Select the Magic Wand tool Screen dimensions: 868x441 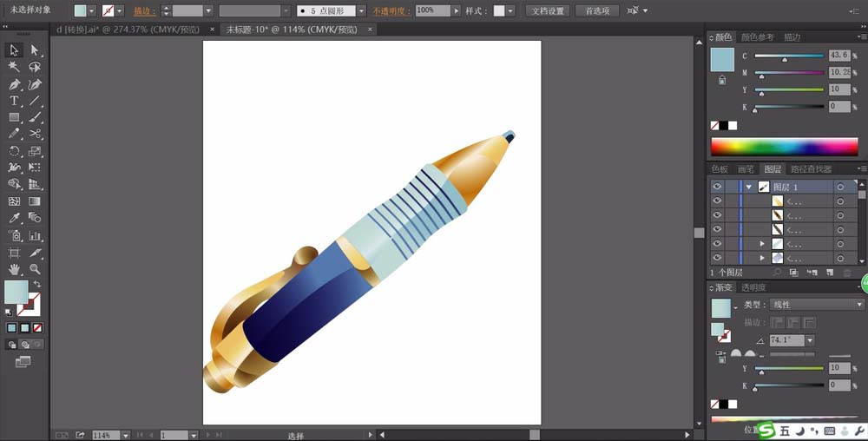pyautogui.click(x=14, y=67)
